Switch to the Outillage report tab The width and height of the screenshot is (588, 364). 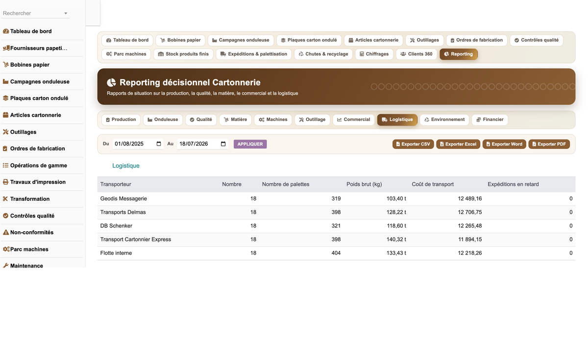[x=312, y=120]
